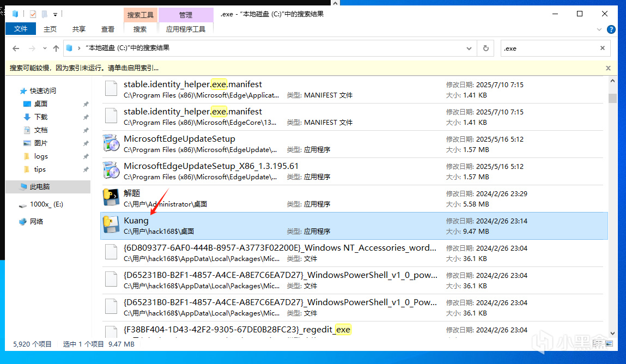
Task: Go up one folder level
Action: (56, 48)
